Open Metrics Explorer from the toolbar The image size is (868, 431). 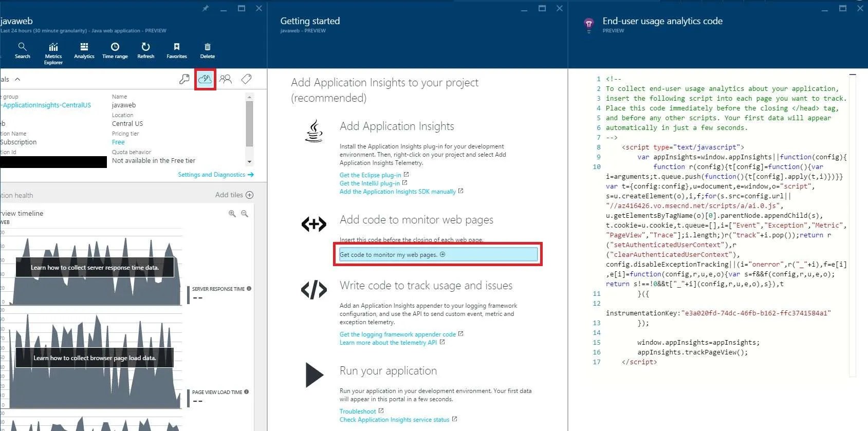(53, 53)
